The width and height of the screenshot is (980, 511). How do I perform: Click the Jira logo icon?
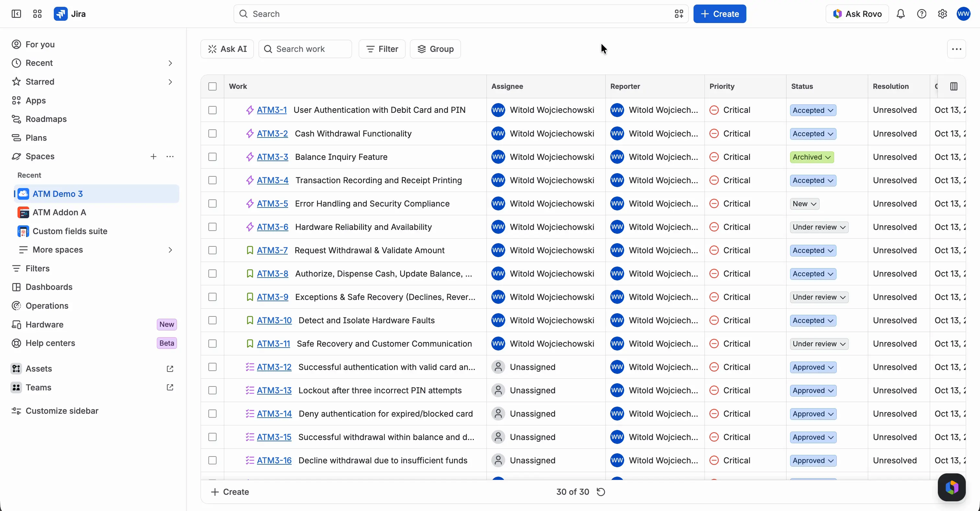61,14
